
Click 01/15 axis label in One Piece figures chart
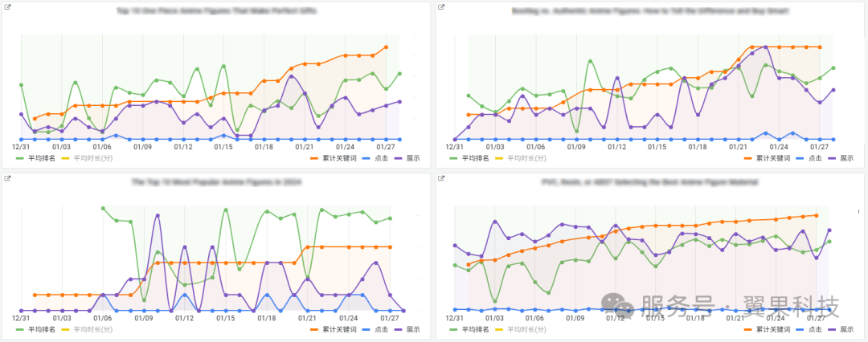pyautogui.click(x=223, y=147)
